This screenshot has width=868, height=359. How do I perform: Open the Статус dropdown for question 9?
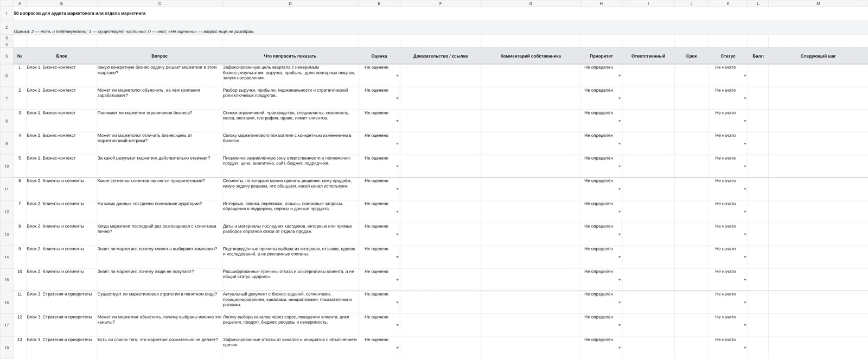(745, 257)
